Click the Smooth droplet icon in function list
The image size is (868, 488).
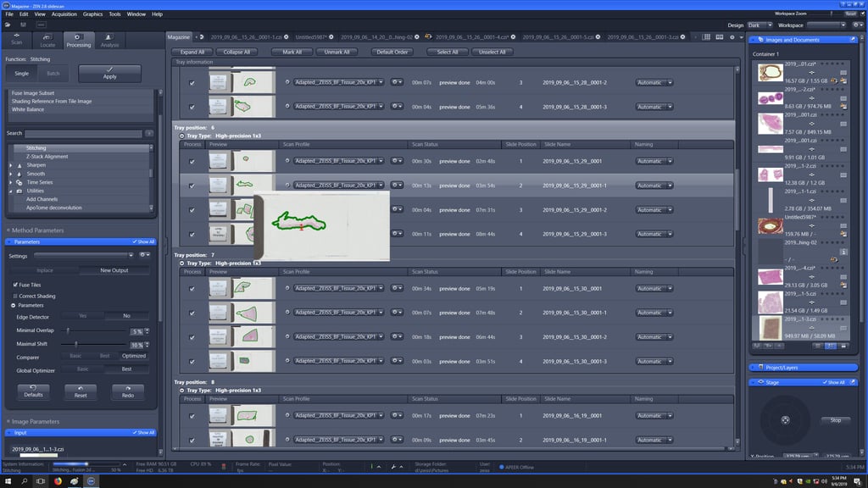(x=19, y=174)
